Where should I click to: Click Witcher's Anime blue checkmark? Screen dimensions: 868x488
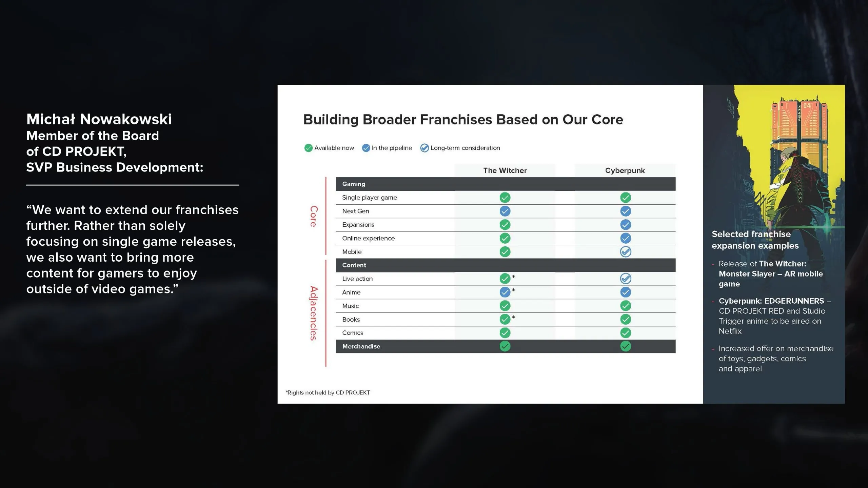coord(505,292)
